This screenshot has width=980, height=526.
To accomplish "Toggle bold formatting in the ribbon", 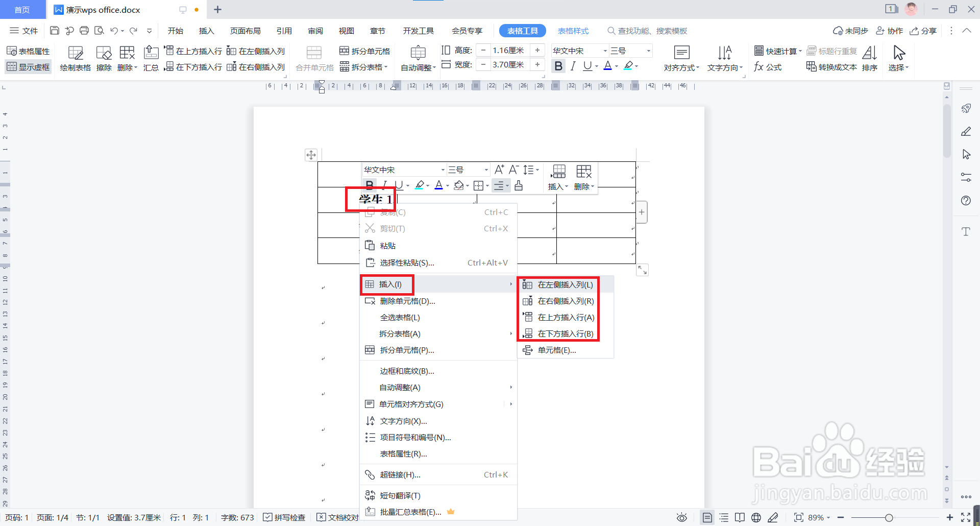I will [558, 65].
